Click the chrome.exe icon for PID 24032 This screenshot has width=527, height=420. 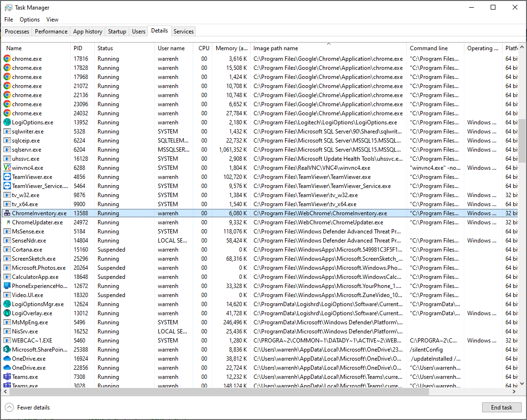7,113
